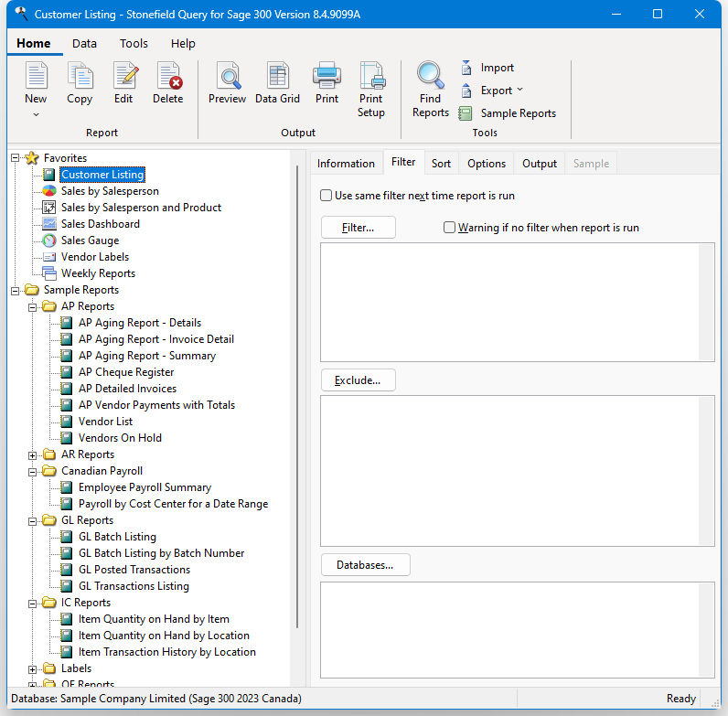Image resolution: width=728 pixels, height=716 pixels.
Task: Select the Sales by Salesperson pie chart report
Action: 110,191
